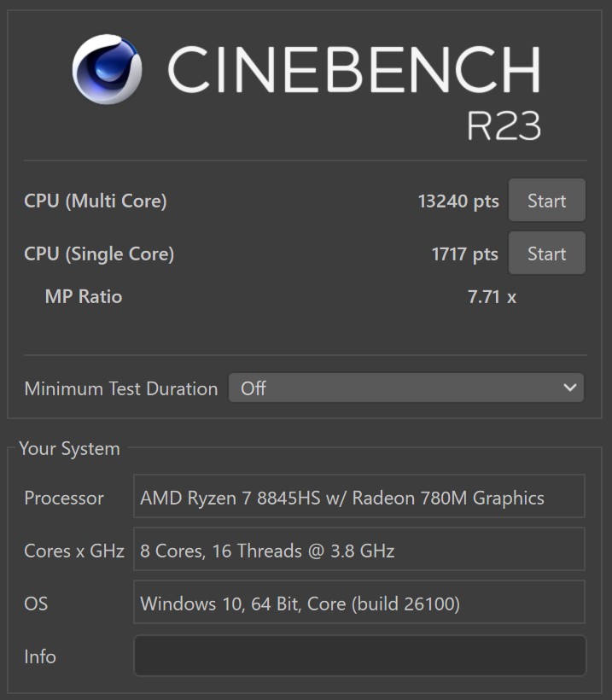
Task: Click the Cinebench sphere logo icon
Action: (108, 69)
